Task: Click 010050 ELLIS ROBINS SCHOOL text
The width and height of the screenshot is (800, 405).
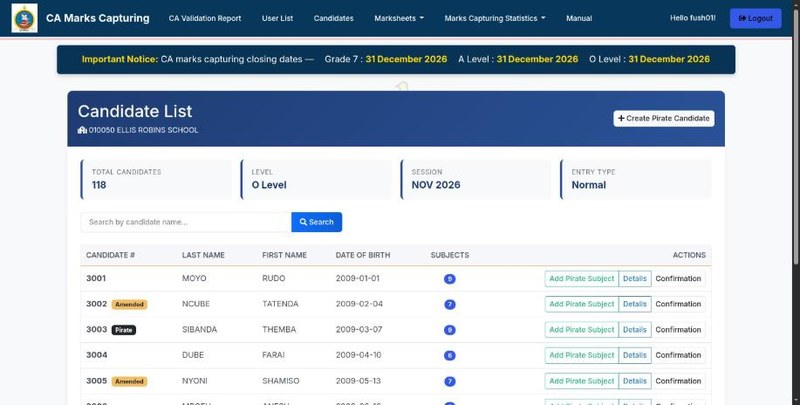Action: 143,130
